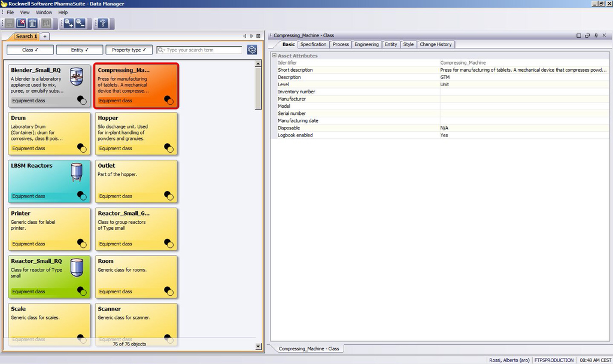Screen dimensions: 613x364
Task: Open the search tab list icon
Action: click(x=258, y=36)
